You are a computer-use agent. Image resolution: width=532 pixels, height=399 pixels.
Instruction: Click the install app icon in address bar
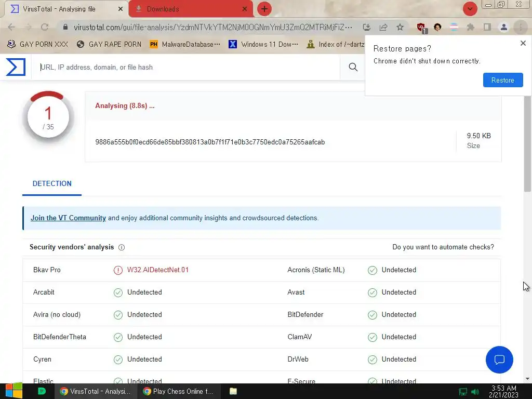pyautogui.click(x=366, y=27)
